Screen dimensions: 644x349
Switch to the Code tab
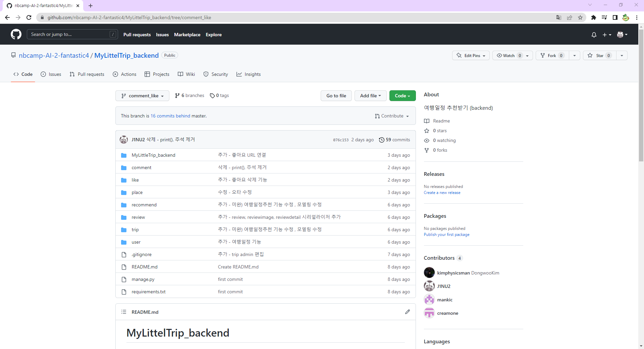pos(23,74)
